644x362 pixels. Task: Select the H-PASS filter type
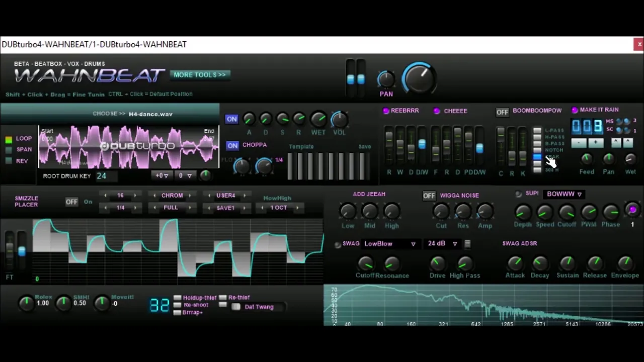[x=537, y=137]
